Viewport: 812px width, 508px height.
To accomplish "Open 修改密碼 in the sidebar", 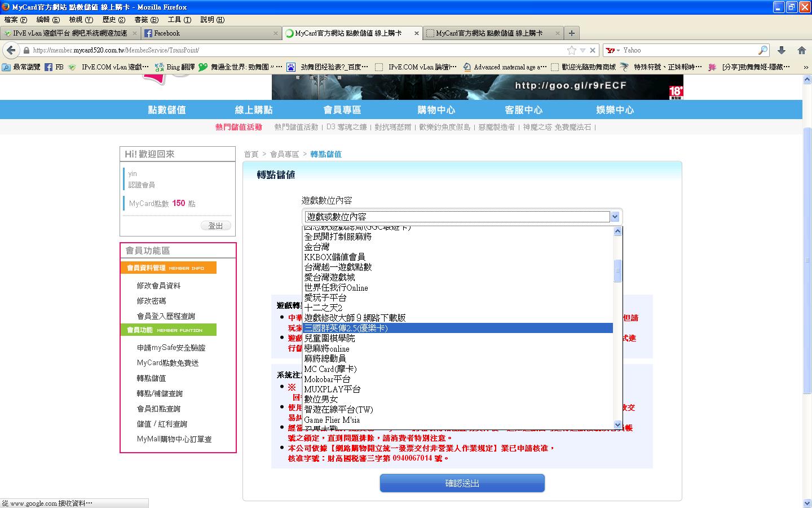I will tap(151, 301).
